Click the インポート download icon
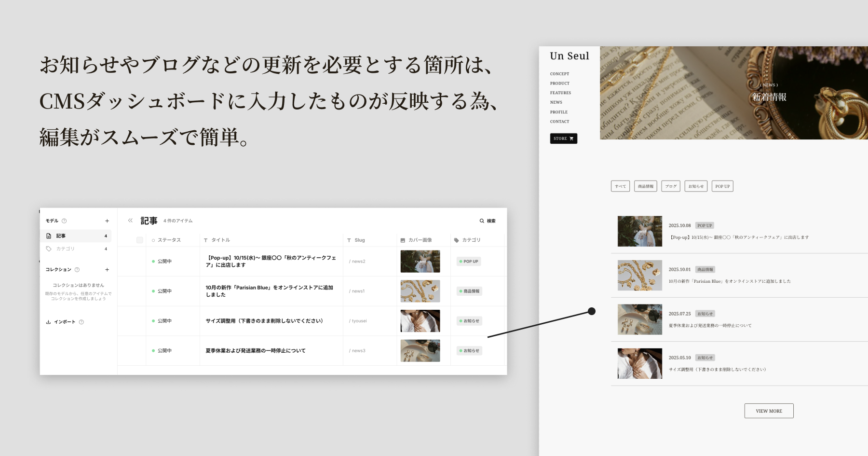 coord(48,321)
